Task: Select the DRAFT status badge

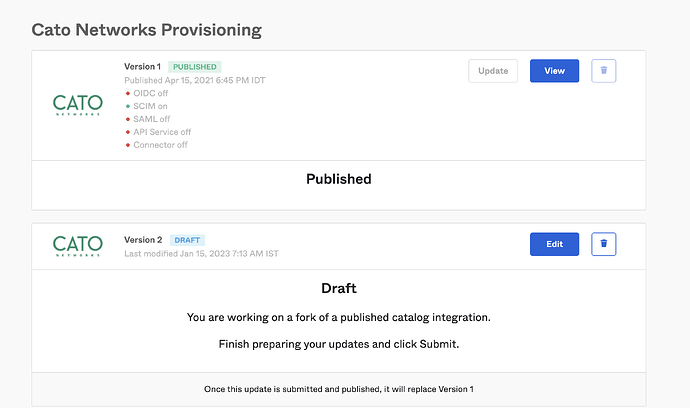Action: (187, 240)
